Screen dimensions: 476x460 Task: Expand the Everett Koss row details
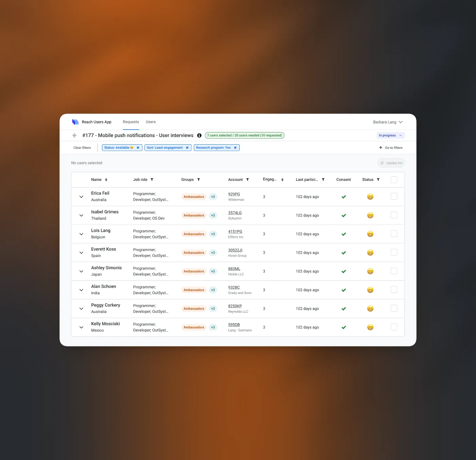pyautogui.click(x=81, y=253)
